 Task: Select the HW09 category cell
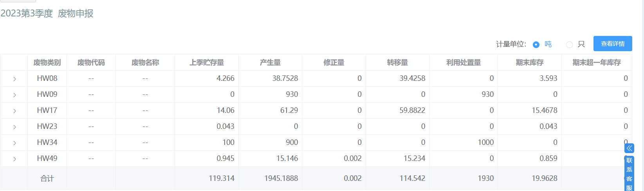tap(47, 95)
